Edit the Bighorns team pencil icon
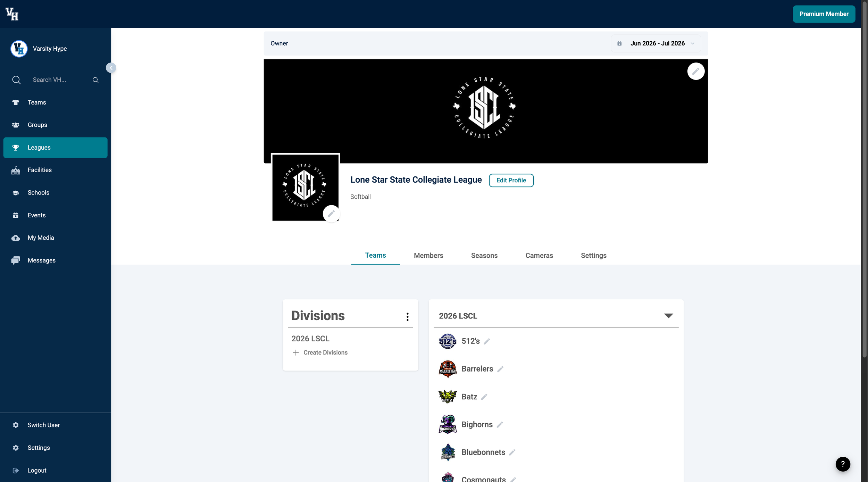Screen dimensions: 868x482 pyautogui.click(x=500, y=425)
